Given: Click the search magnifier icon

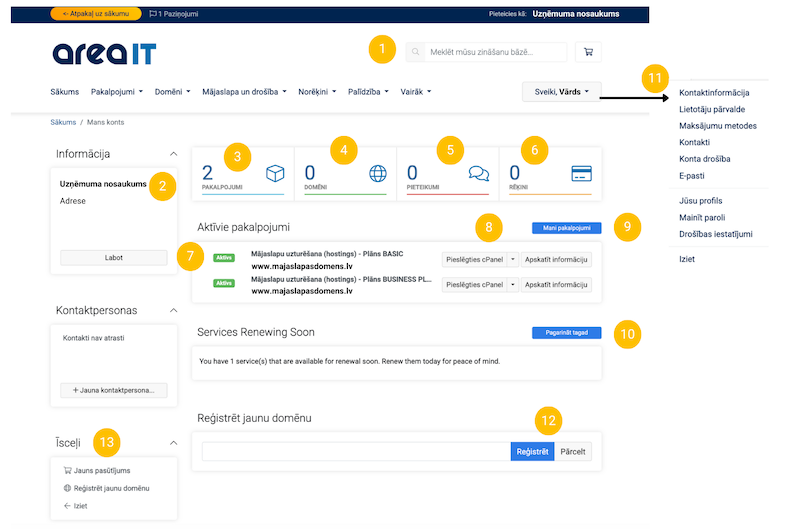Looking at the screenshot, I should point(414,52).
